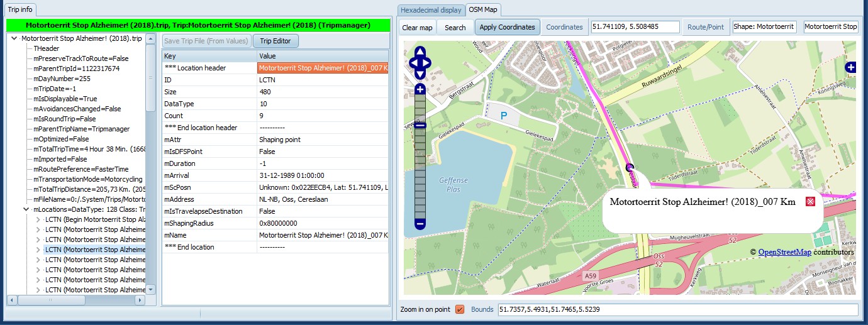Image resolution: width=868 pixels, height=325 pixels.
Task: Click the coordinates input field
Action: [635, 27]
